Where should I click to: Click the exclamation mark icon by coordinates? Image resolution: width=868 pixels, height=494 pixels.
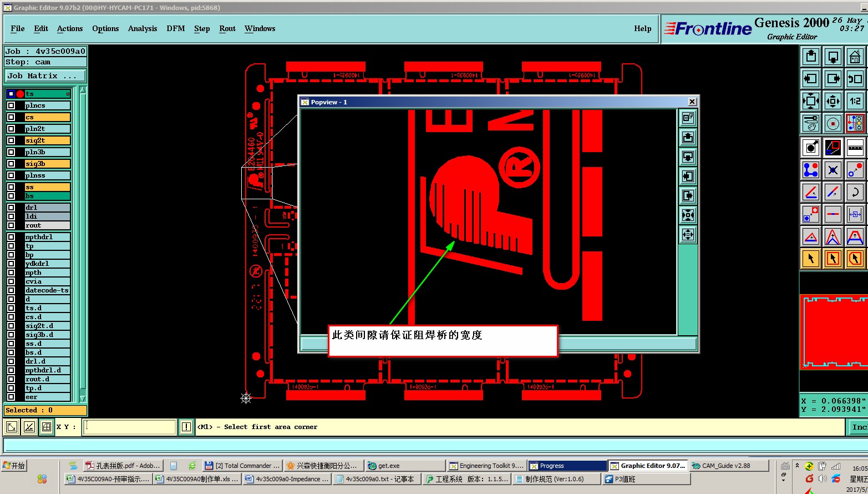tap(186, 427)
